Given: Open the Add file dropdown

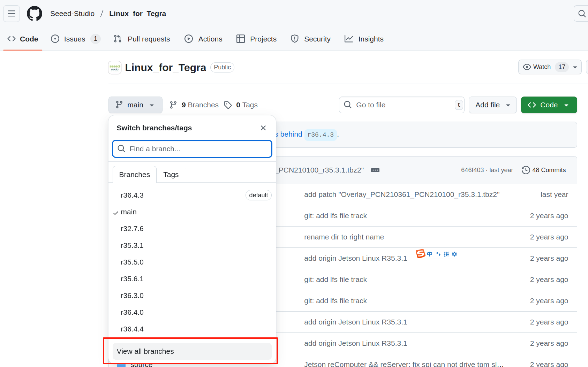Looking at the screenshot, I should pyautogui.click(x=492, y=105).
